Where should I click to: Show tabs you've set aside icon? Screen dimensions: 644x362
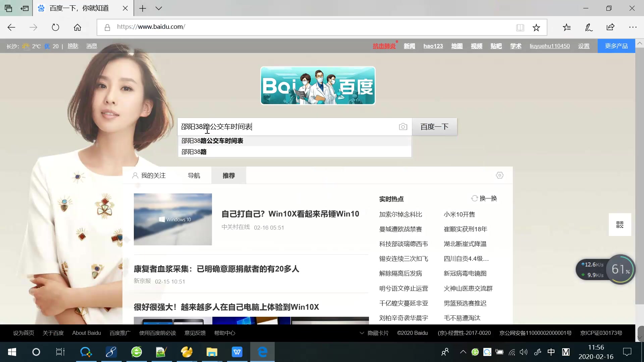click(x=8, y=8)
